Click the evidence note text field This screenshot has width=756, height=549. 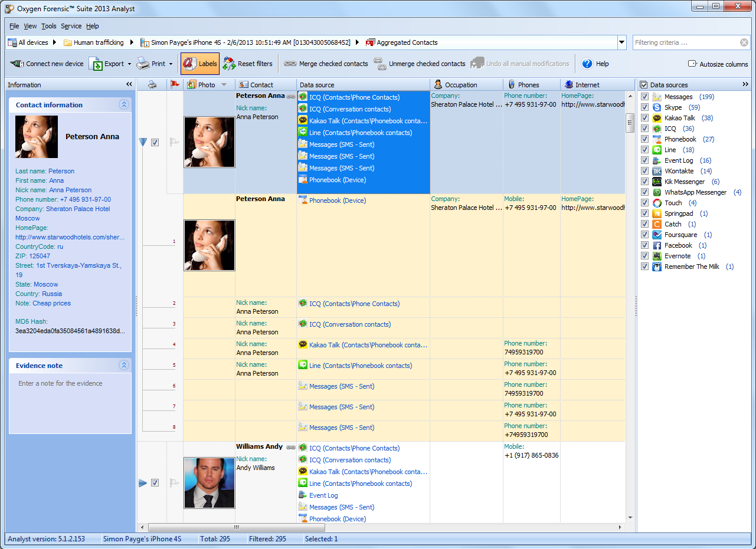[x=70, y=402]
